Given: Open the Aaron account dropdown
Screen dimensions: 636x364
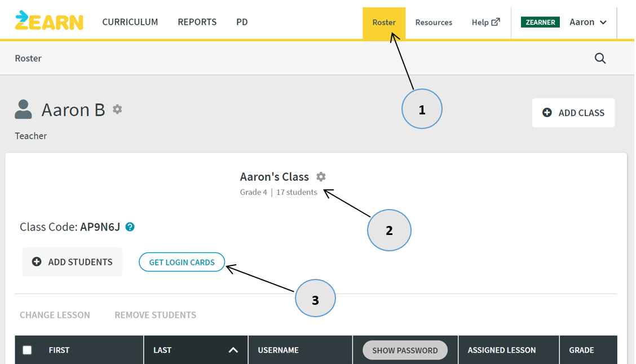Looking at the screenshot, I should [x=588, y=22].
